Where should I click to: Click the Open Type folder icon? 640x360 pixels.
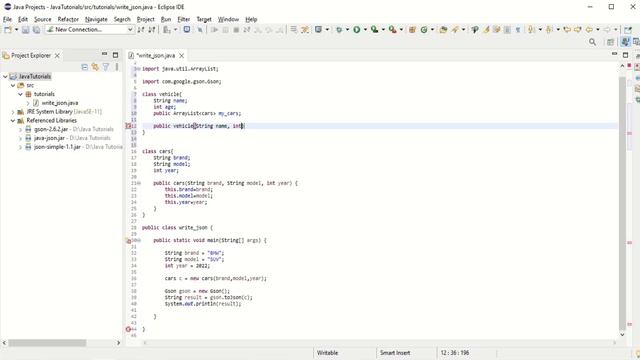443,30
